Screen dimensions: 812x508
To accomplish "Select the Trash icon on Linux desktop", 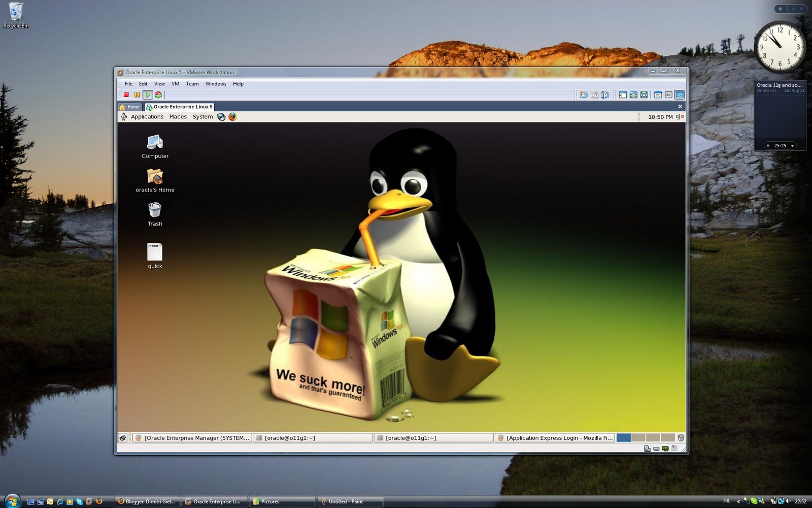I will [x=155, y=214].
